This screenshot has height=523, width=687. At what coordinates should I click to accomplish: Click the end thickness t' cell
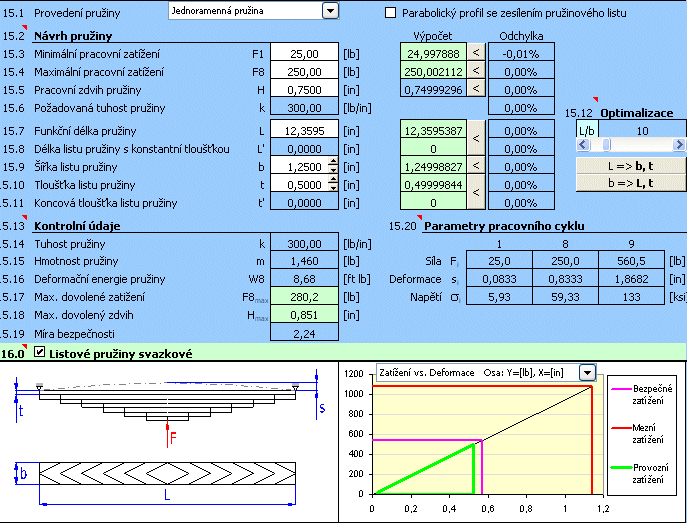click(304, 203)
